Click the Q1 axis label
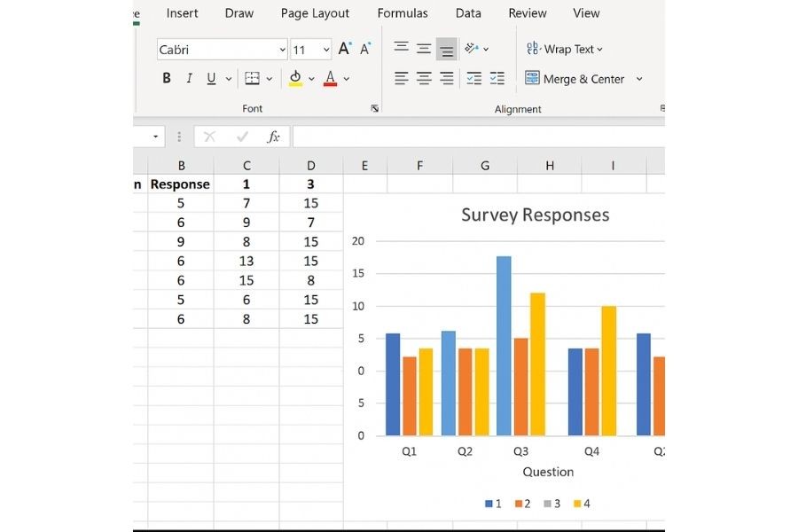The height and width of the screenshot is (532, 798). [x=409, y=451]
